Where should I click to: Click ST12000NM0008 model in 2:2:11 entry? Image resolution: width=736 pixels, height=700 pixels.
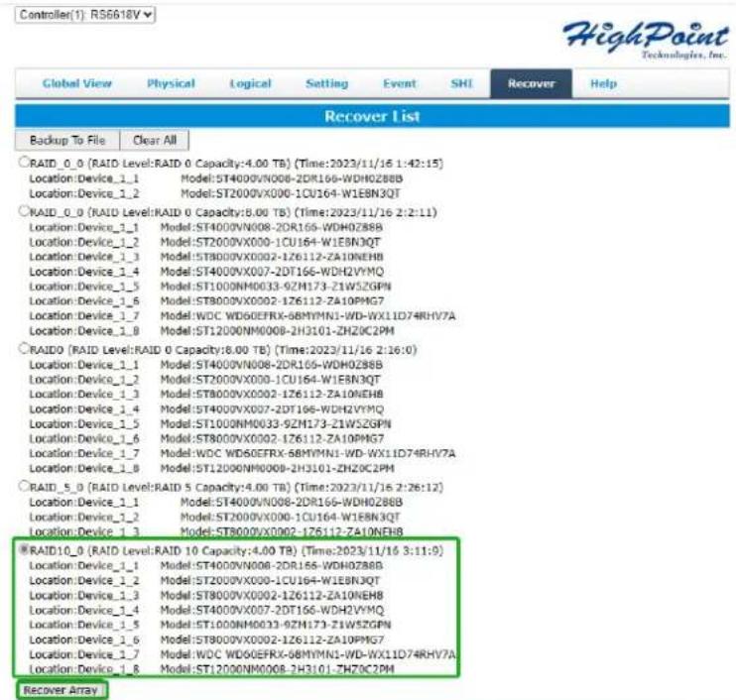[278, 331]
